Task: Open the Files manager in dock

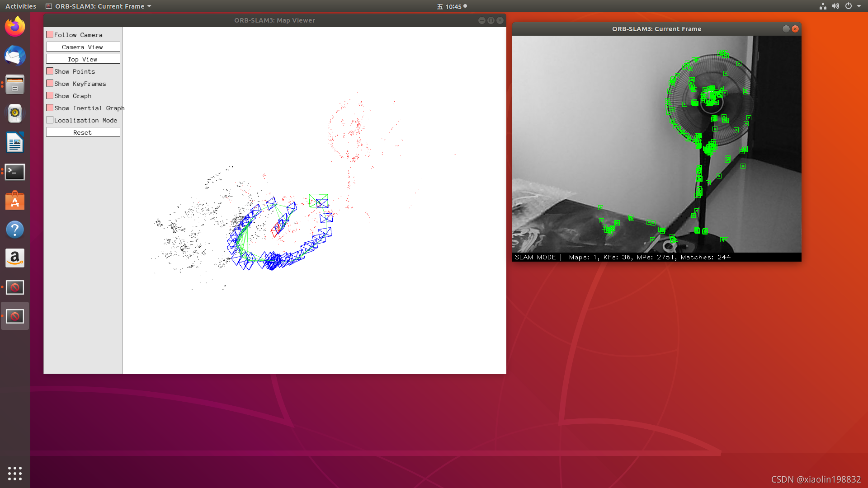Action: point(15,84)
